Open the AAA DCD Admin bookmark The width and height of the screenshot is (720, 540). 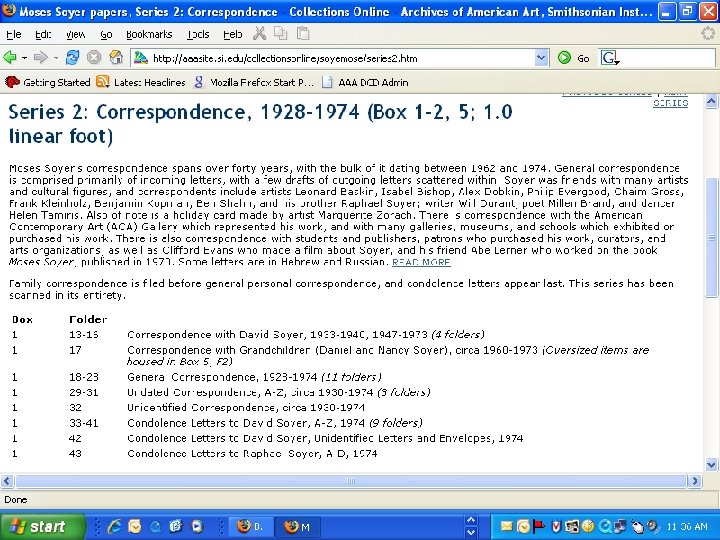click(x=366, y=82)
